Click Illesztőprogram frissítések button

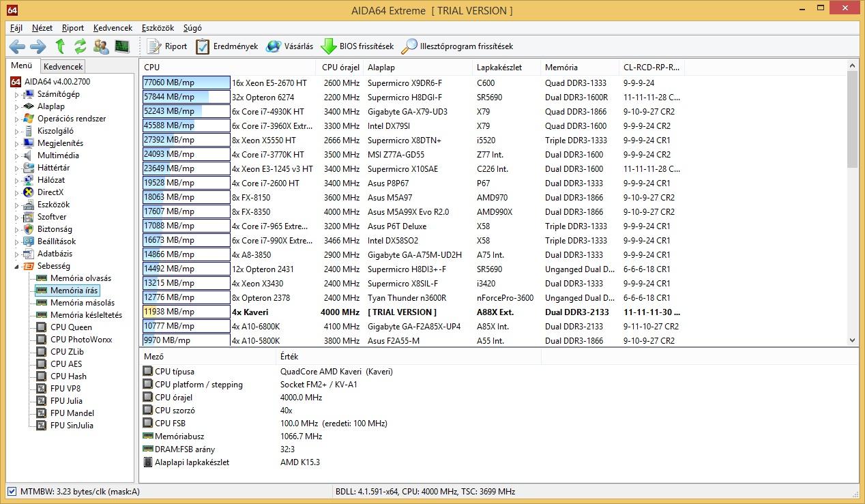coord(457,46)
